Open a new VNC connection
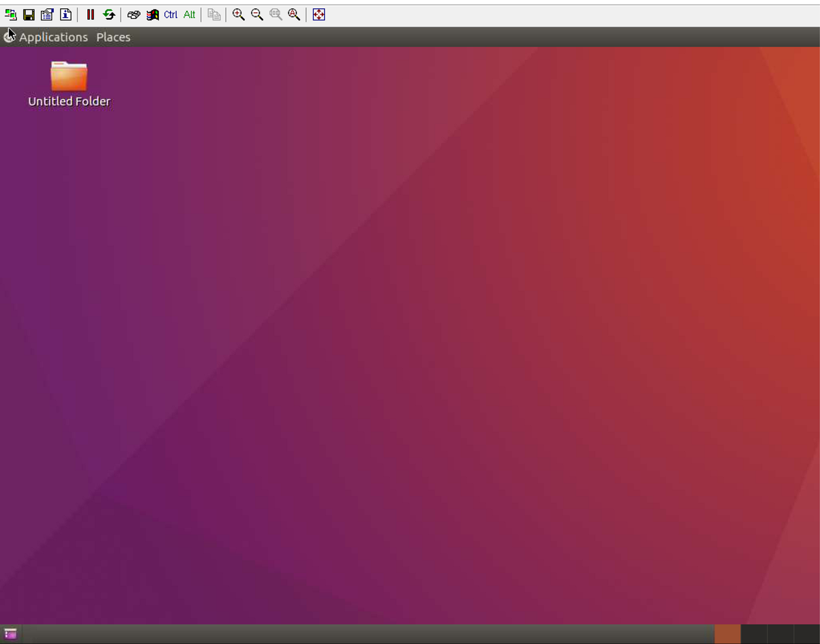Viewport: 820px width, 644px height. (10, 15)
